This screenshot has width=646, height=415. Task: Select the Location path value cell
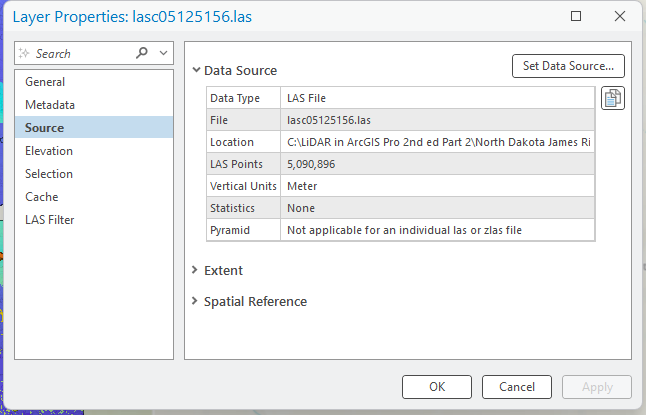pyautogui.click(x=438, y=142)
